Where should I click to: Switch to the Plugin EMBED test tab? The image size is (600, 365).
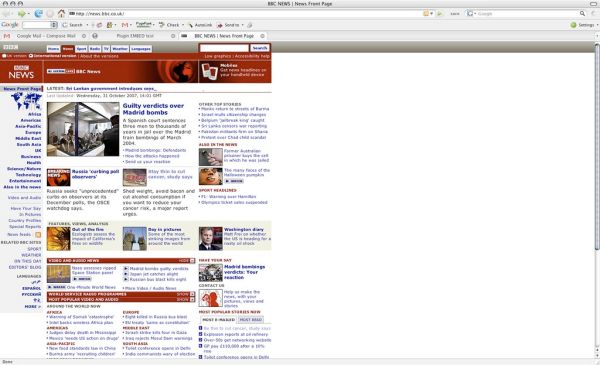coord(135,36)
